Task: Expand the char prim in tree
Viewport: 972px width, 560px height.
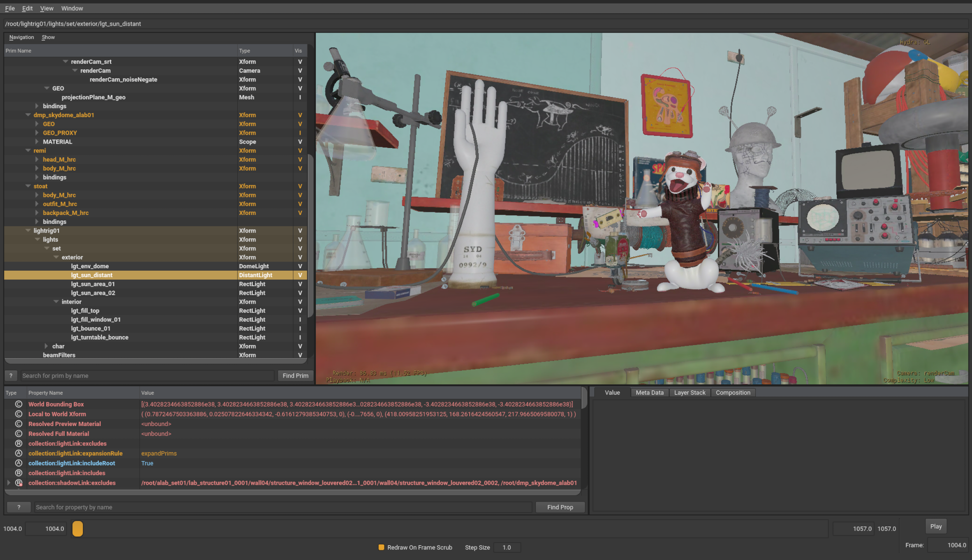Action: pos(46,346)
